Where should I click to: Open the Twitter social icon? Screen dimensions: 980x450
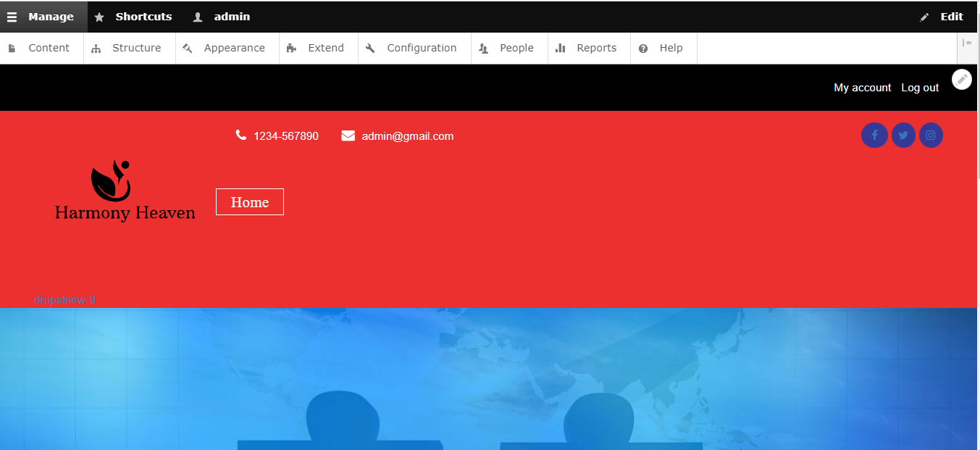pyautogui.click(x=902, y=135)
